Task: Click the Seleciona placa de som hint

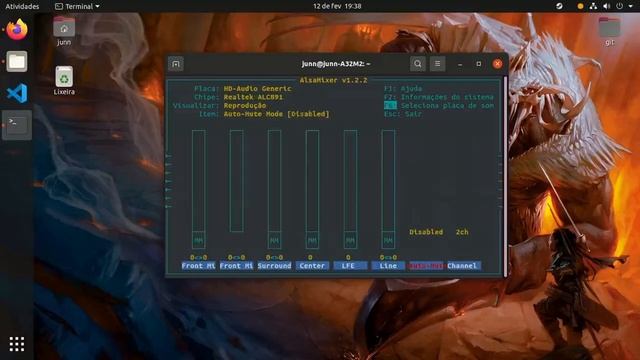Action: pos(447,106)
